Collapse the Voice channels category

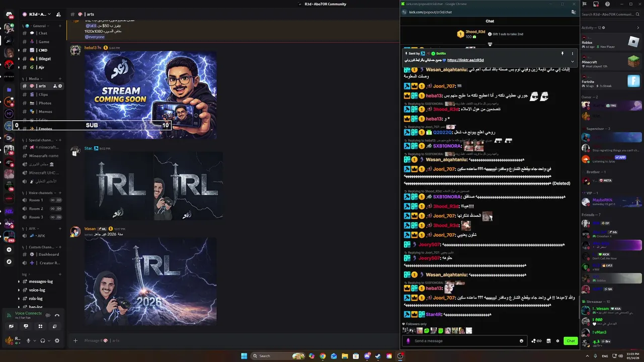click(x=39, y=193)
